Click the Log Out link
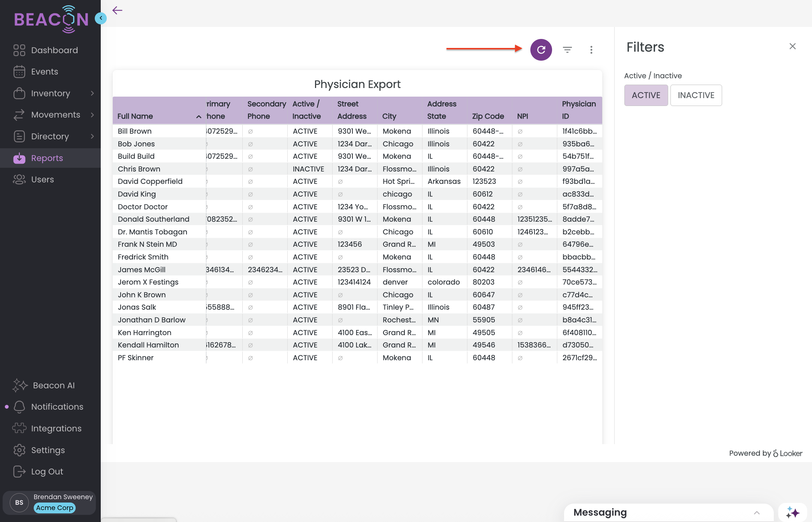This screenshot has width=812, height=522. (47, 471)
